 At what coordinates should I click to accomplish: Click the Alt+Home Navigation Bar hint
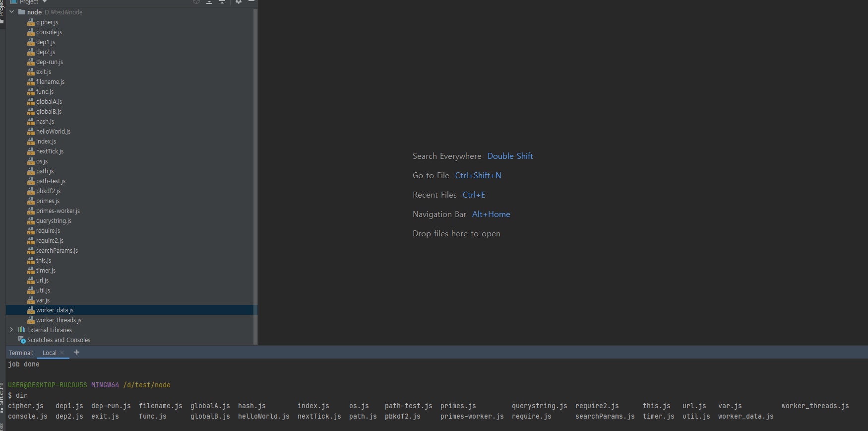[491, 214]
